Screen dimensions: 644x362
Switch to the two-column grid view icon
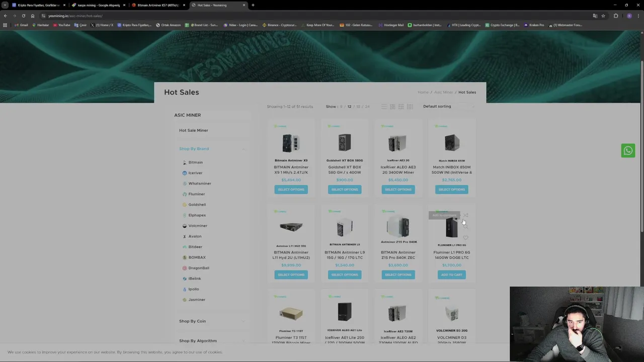point(392,107)
